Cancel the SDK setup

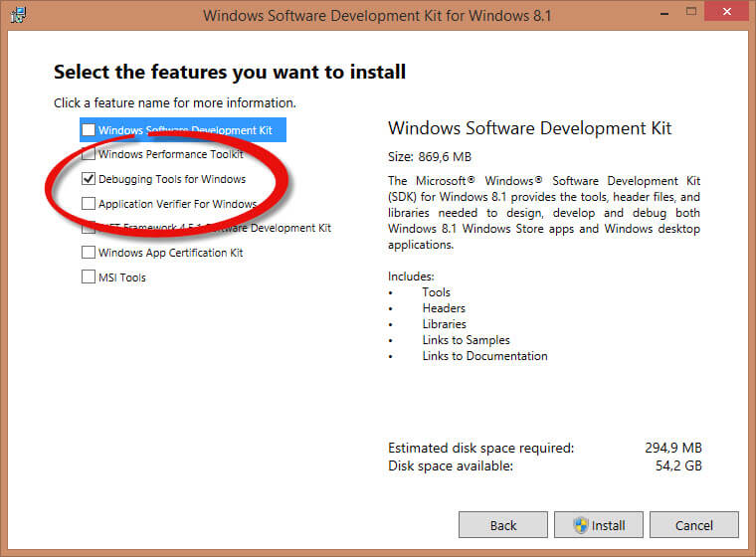coord(693,525)
